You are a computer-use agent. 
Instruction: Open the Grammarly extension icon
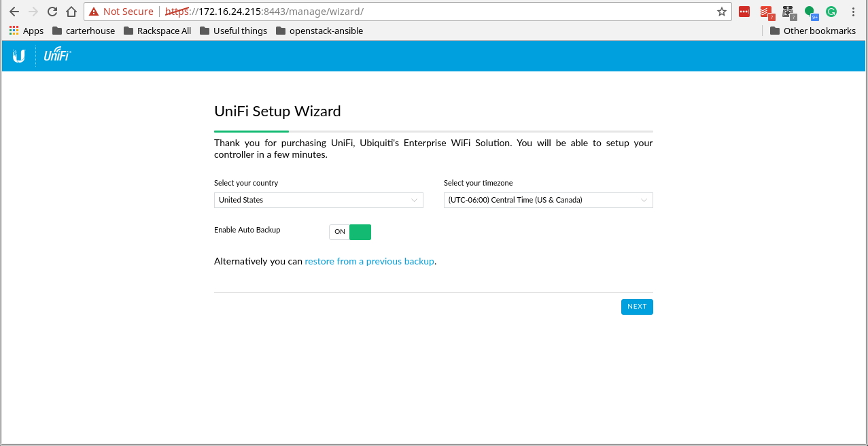[831, 11]
